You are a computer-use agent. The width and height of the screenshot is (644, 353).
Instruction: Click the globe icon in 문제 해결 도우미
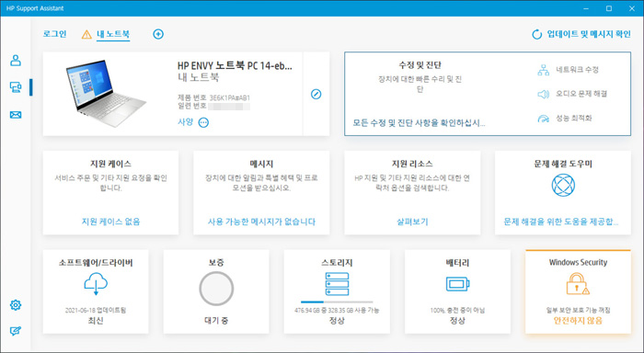[563, 185]
